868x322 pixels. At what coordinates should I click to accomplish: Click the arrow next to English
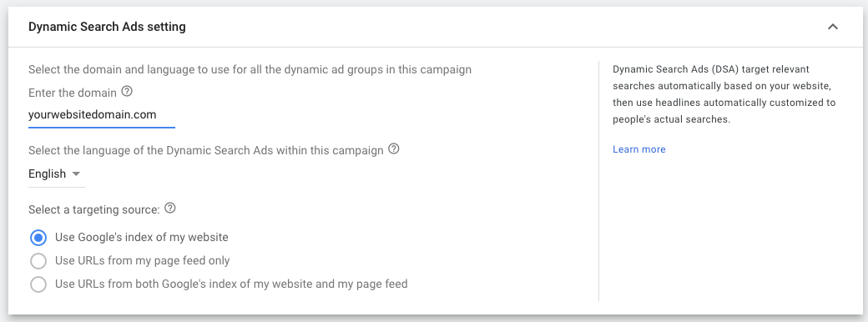click(x=77, y=174)
